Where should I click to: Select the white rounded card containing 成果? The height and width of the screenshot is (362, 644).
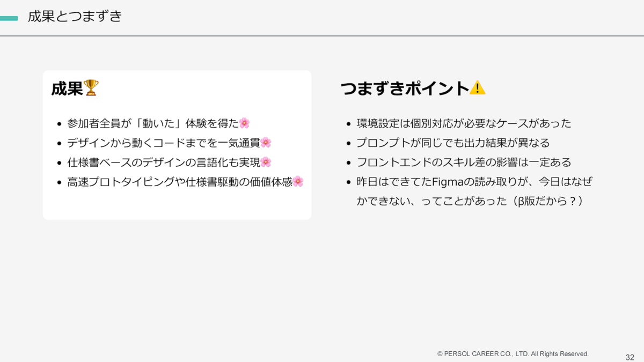tap(177, 145)
